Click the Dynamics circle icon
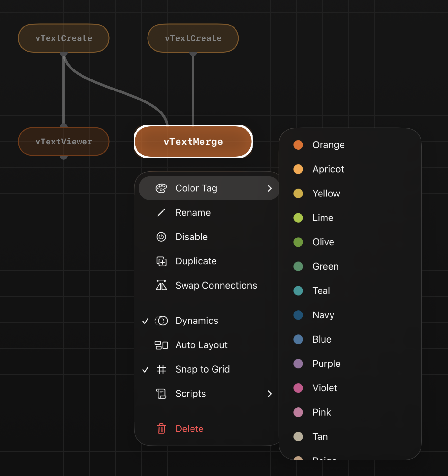Viewport: 448px width, 476px height. coord(161,321)
